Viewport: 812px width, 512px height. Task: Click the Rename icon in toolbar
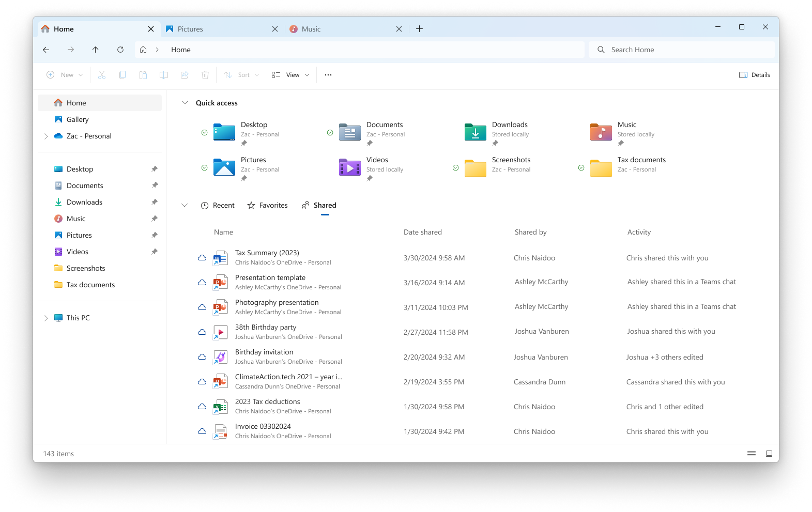click(164, 75)
